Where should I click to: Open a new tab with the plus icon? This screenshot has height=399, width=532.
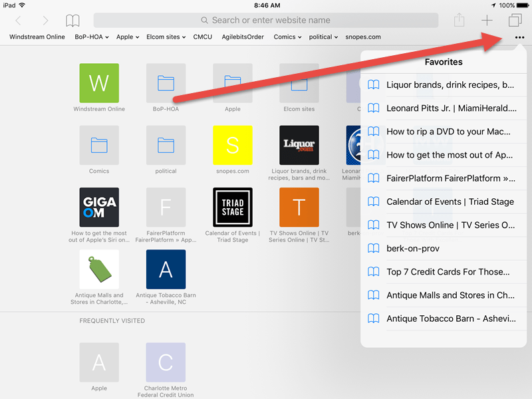(x=486, y=21)
